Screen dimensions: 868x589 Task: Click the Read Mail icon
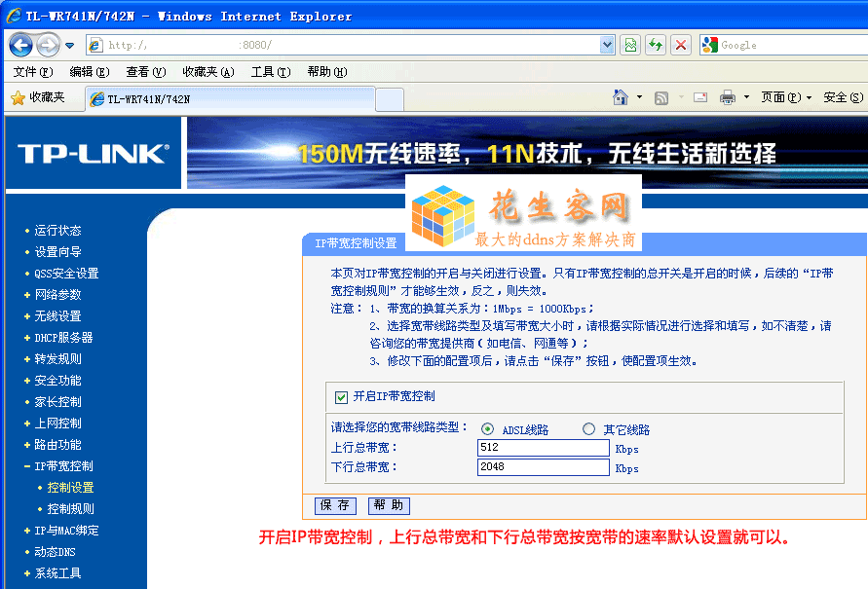point(700,98)
